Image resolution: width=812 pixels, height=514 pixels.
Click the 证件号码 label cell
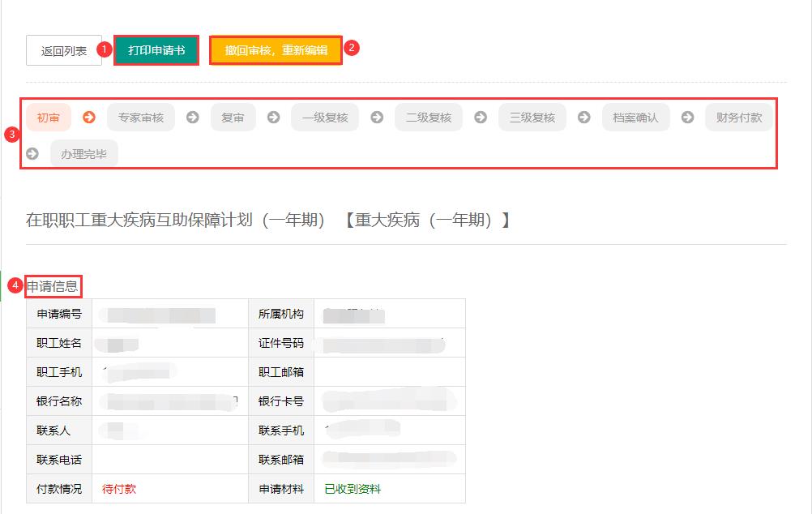point(281,342)
